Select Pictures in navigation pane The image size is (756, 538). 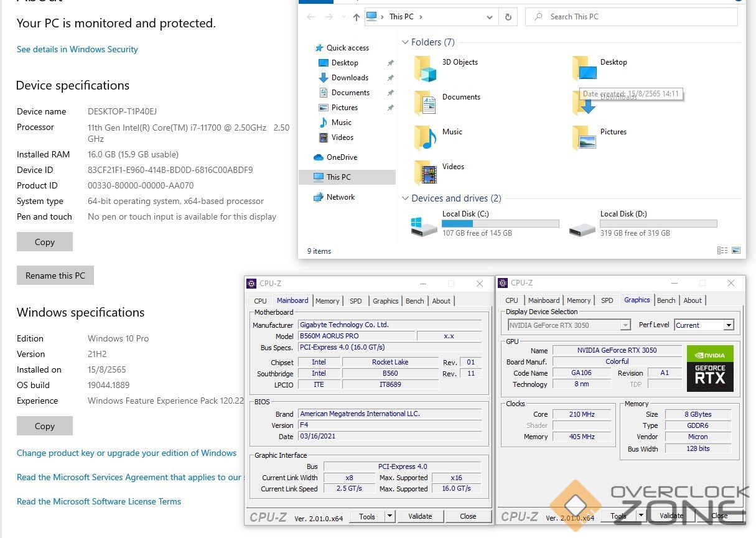(344, 108)
